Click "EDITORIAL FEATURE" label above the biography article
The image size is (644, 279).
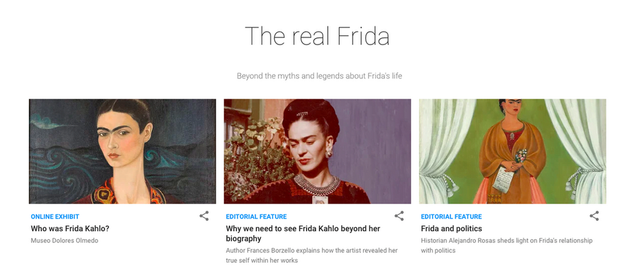point(256,216)
